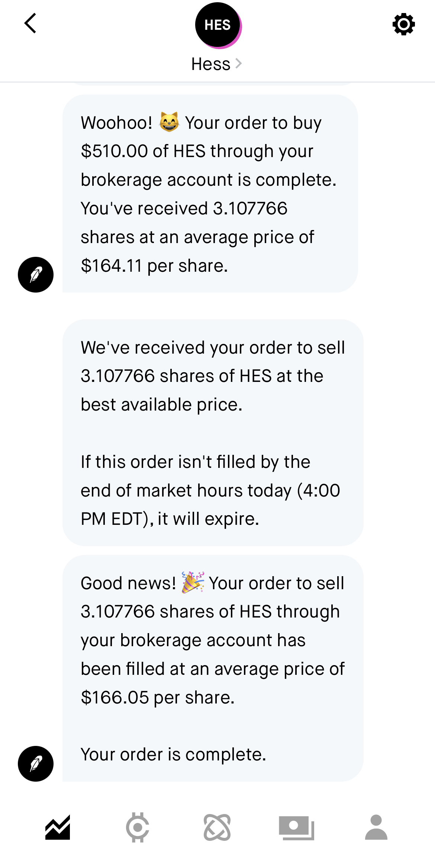Viewport: 435px width, 868px height.
Task: Open the Crypto tab in bottom bar
Action: tap(138, 827)
